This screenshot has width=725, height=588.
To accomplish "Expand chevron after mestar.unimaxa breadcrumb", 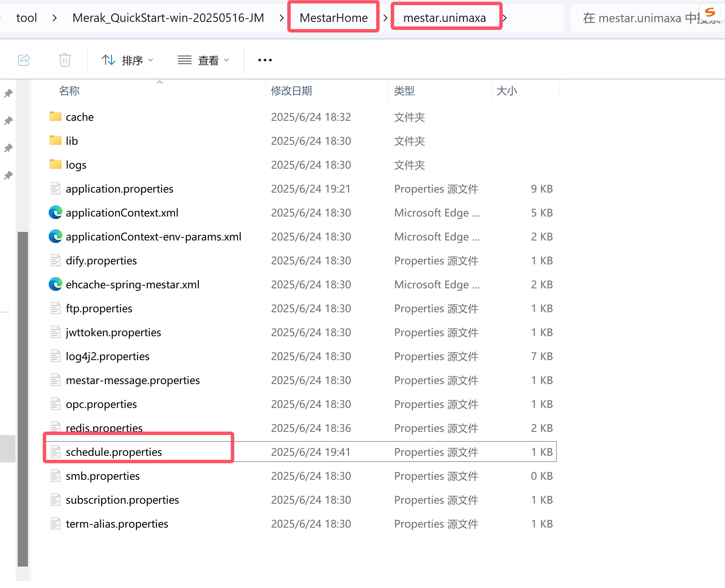I will (x=505, y=18).
